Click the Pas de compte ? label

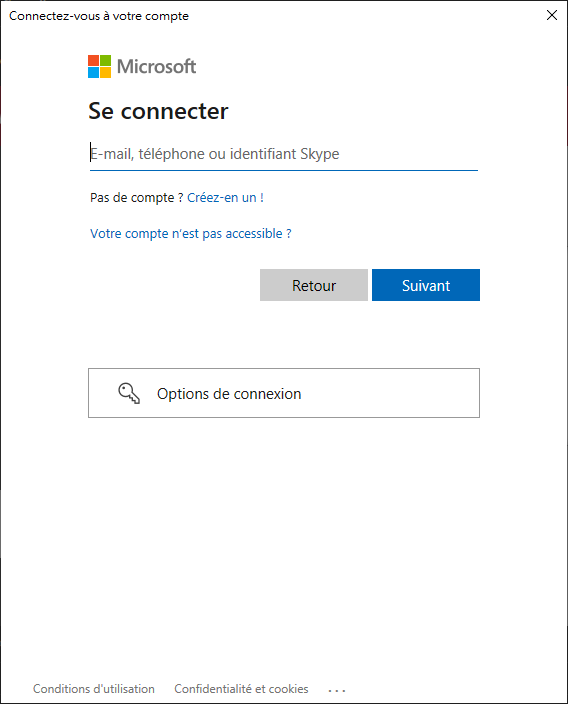(x=136, y=198)
